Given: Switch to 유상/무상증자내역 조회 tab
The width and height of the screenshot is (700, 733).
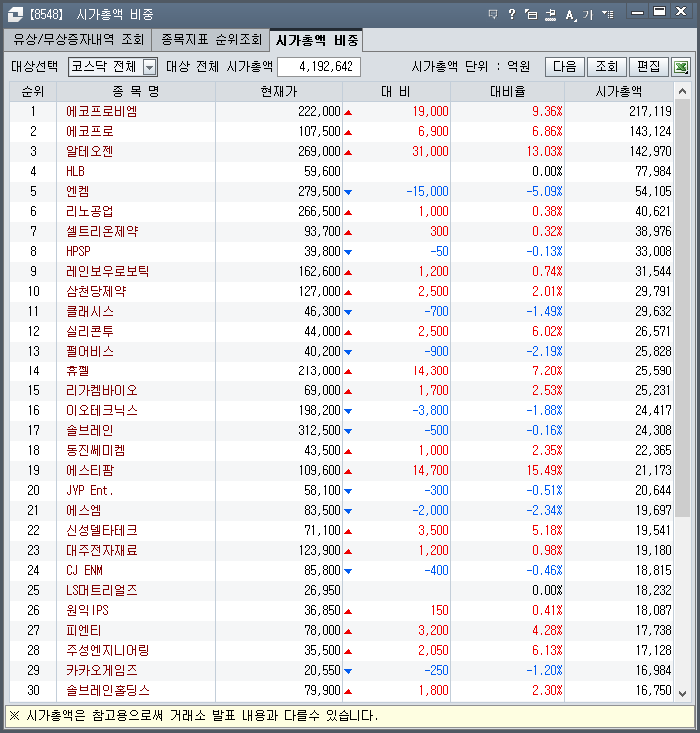Looking at the screenshot, I should coord(78,39).
